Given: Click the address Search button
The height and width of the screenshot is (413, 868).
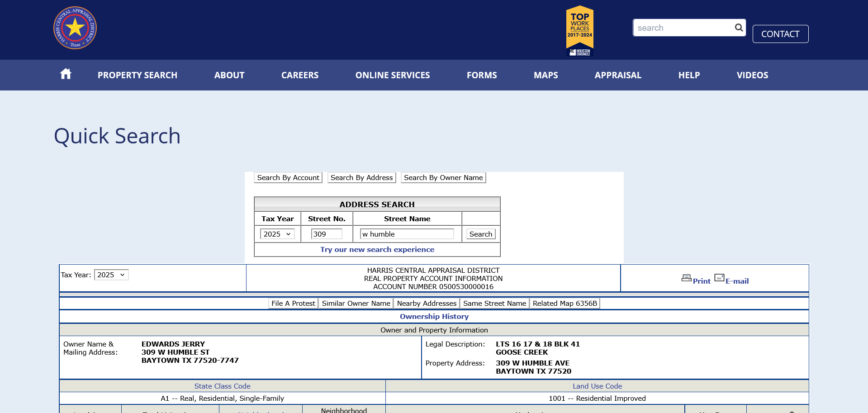Looking at the screenshot, I should pyautogui.click(x=481, y=234).
